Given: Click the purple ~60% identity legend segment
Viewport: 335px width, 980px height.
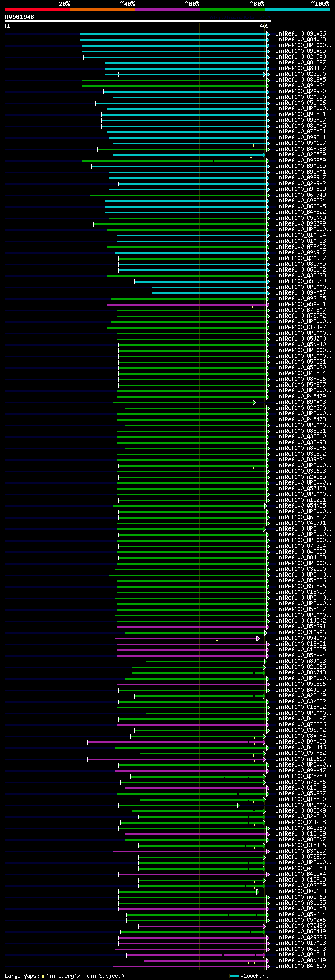Looking at the screenshot, I should click(167, 9).
